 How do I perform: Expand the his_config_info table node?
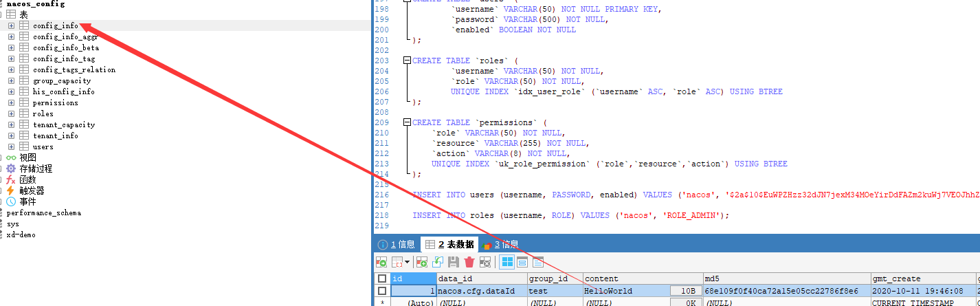pos(12,91)
